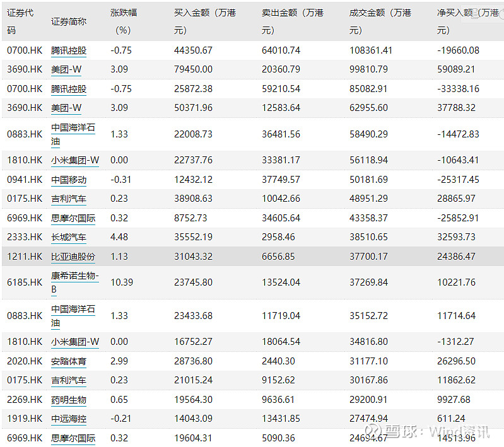Click the net buy value -1312.27
504x447 pixels.
point(455,342)
